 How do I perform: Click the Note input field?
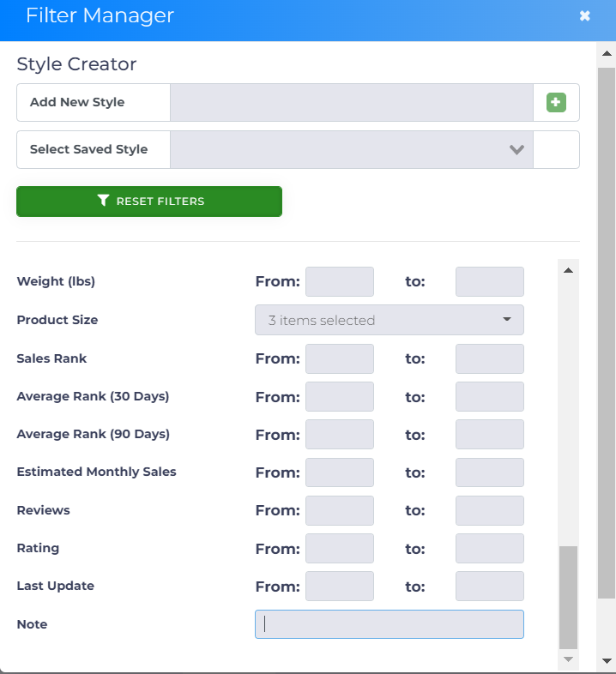pyautogui.click(x=389, y=624)
